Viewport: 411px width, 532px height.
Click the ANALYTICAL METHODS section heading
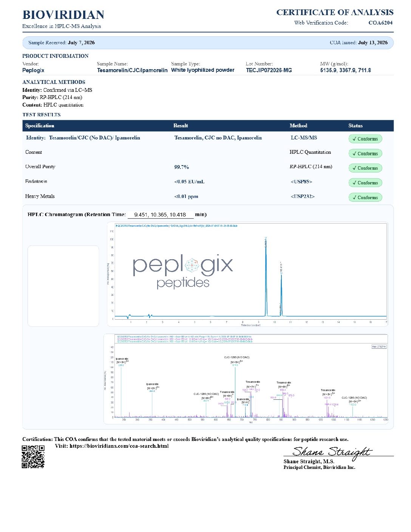[x=54, y=82]
